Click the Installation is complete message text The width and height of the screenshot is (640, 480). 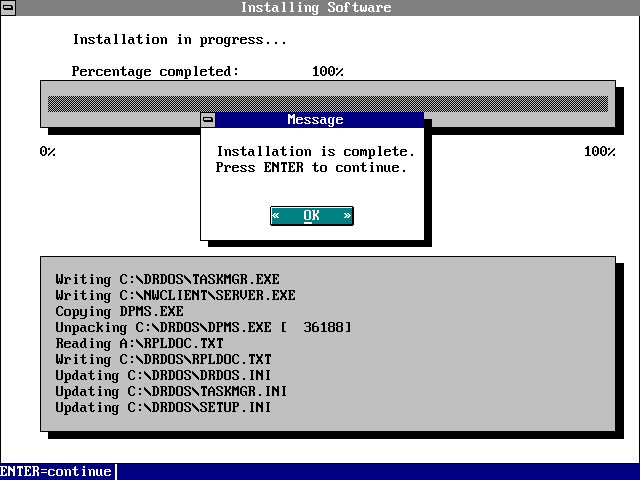pos(316,152)
